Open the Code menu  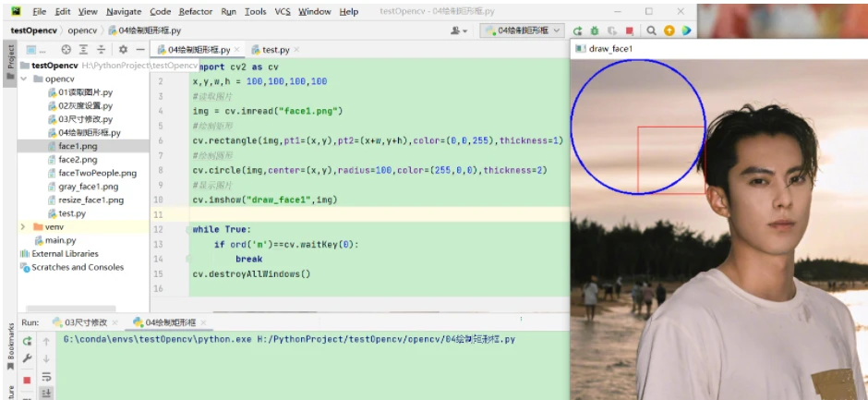161,11
